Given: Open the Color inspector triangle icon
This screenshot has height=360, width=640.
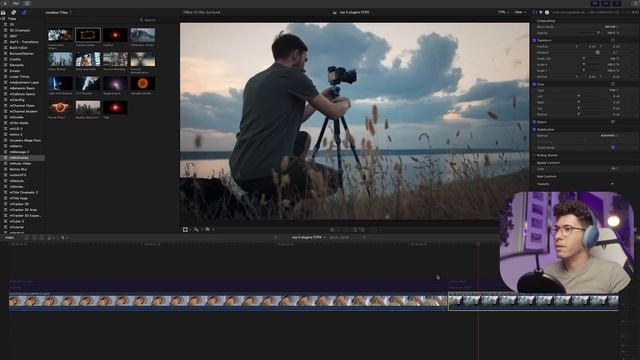Looking at the screenshot, I should (x=541, y=13).
